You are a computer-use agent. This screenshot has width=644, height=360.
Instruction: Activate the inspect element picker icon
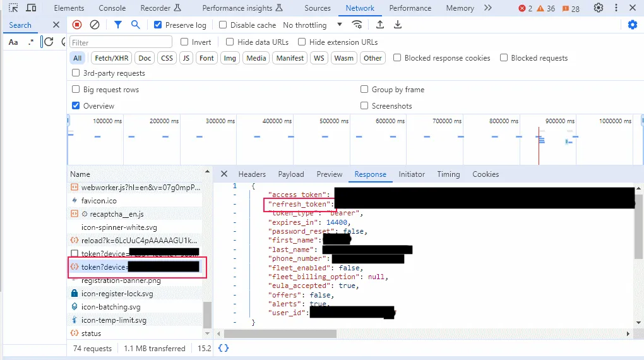click(x=13, y=8)
